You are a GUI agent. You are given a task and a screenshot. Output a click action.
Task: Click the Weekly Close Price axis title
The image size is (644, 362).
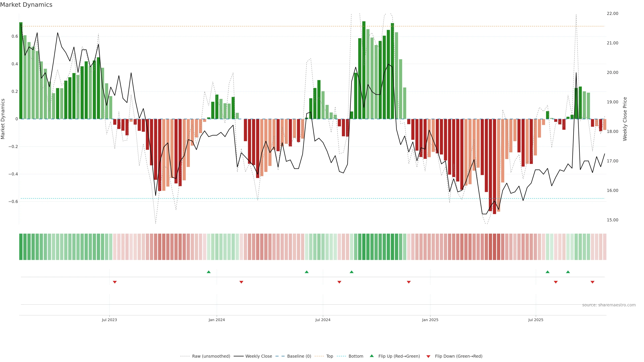point(625,119)
